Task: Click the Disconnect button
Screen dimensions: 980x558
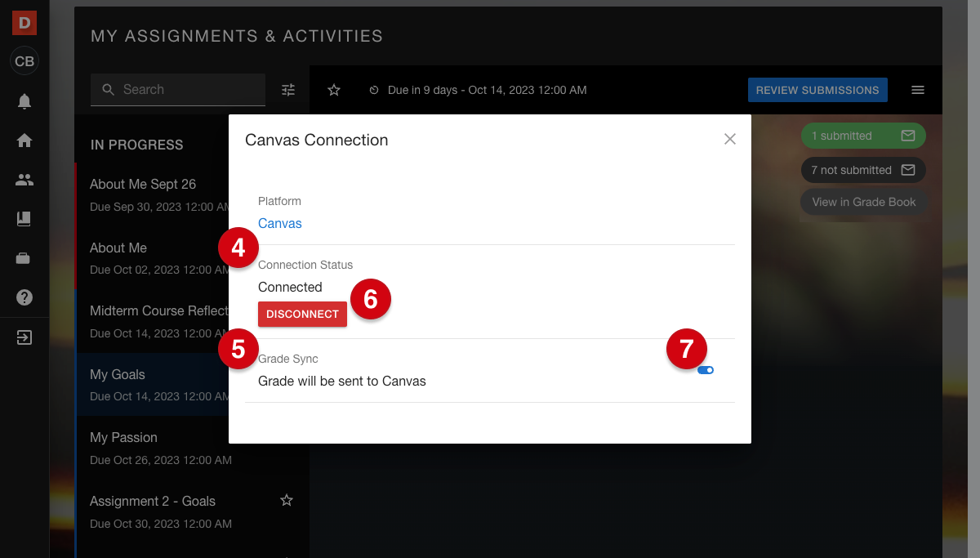Action: 302,314
